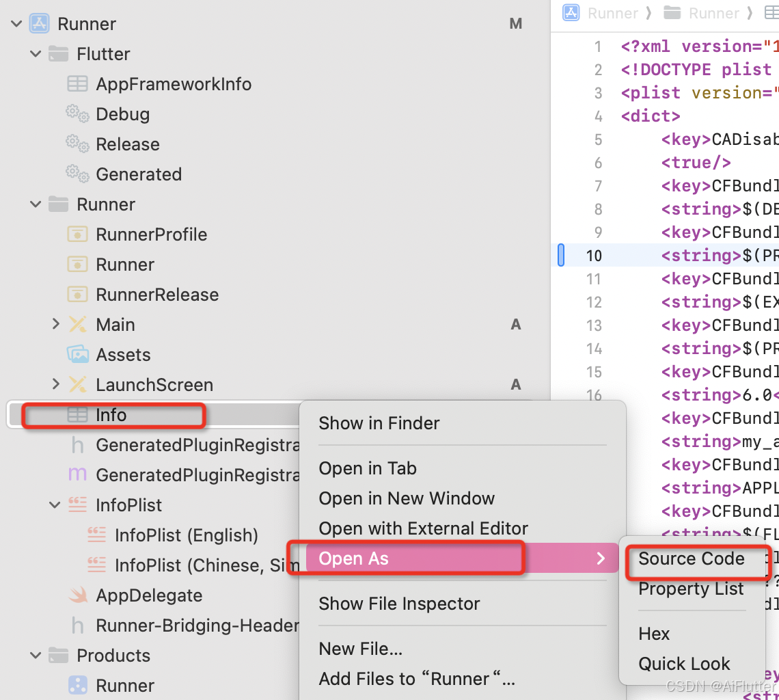Choose Open with External Editor
779x700 pixels.
(x=462, y=528)
